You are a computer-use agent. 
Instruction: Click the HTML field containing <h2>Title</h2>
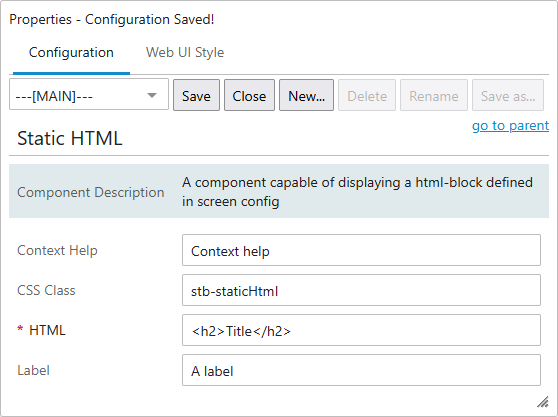coord(362,330)
